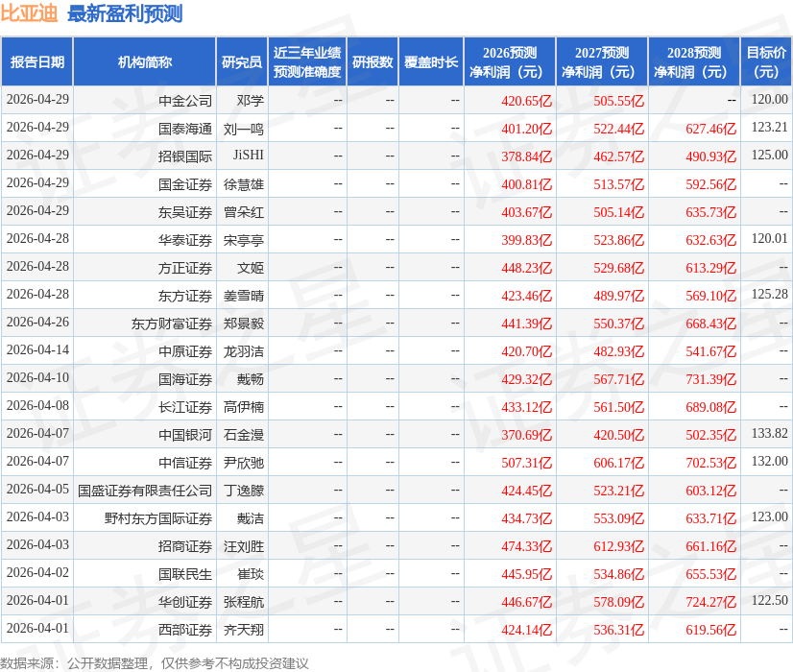Click researcher 姜雪晴 cell
This screenshot has width=793, height=672.
coord(243,296)
